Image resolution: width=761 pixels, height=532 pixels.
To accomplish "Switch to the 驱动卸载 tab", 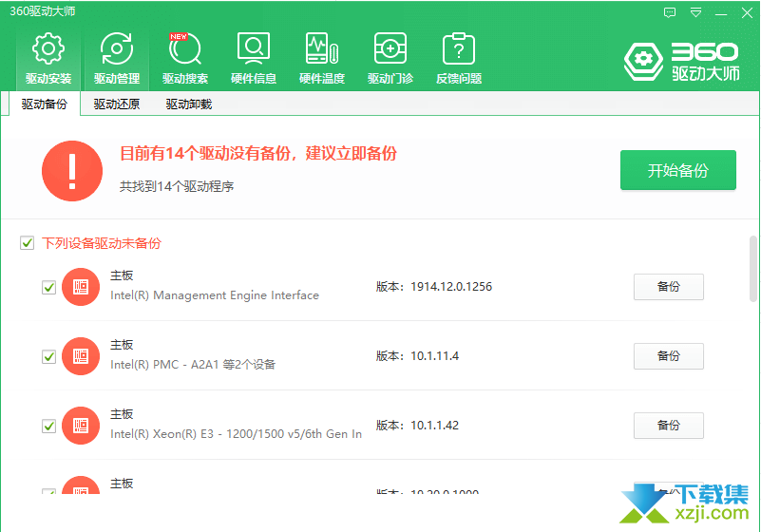I will [x=188, y=104].
